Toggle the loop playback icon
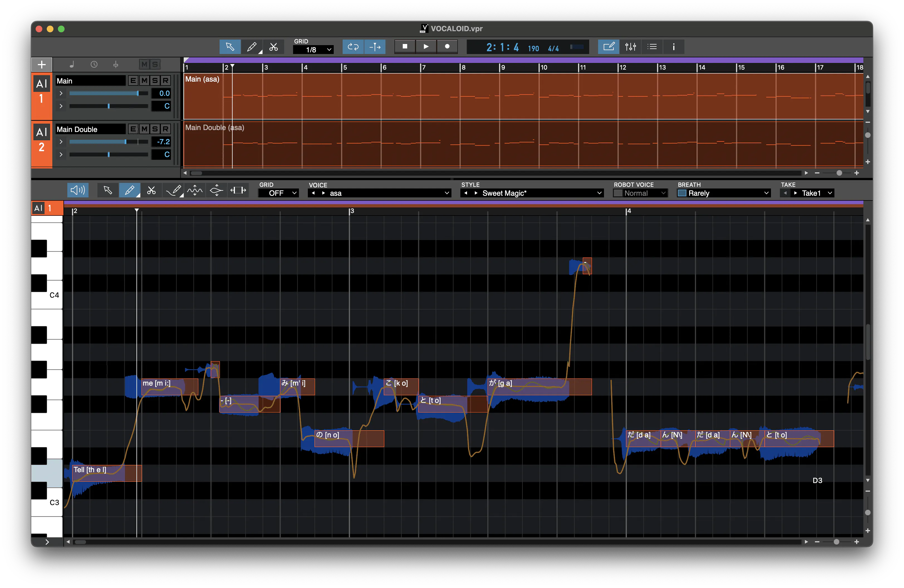This screenshot has height=588, width=904. [x=353, y=47]
